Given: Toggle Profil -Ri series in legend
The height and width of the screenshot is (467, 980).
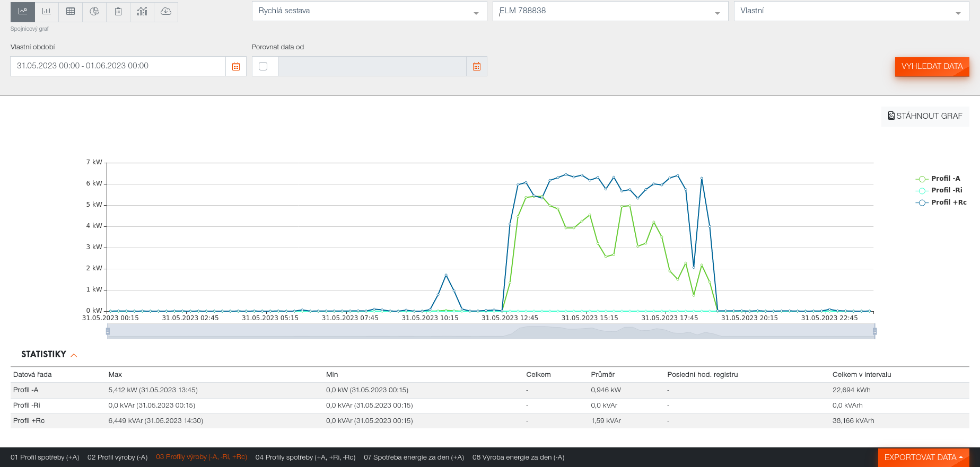Looking at the screenshot, I should [939, 190].
